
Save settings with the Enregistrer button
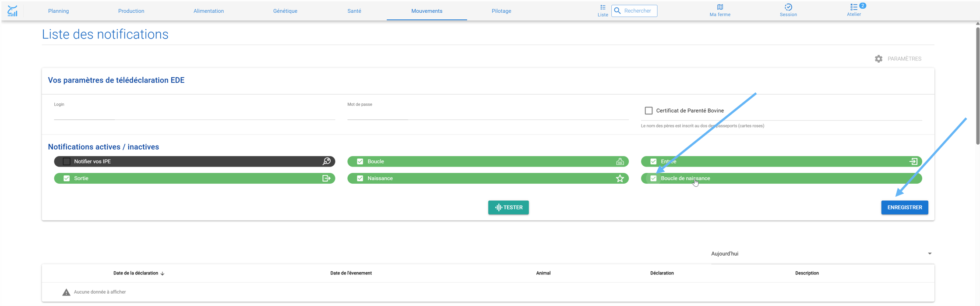[x=905, y=207]
